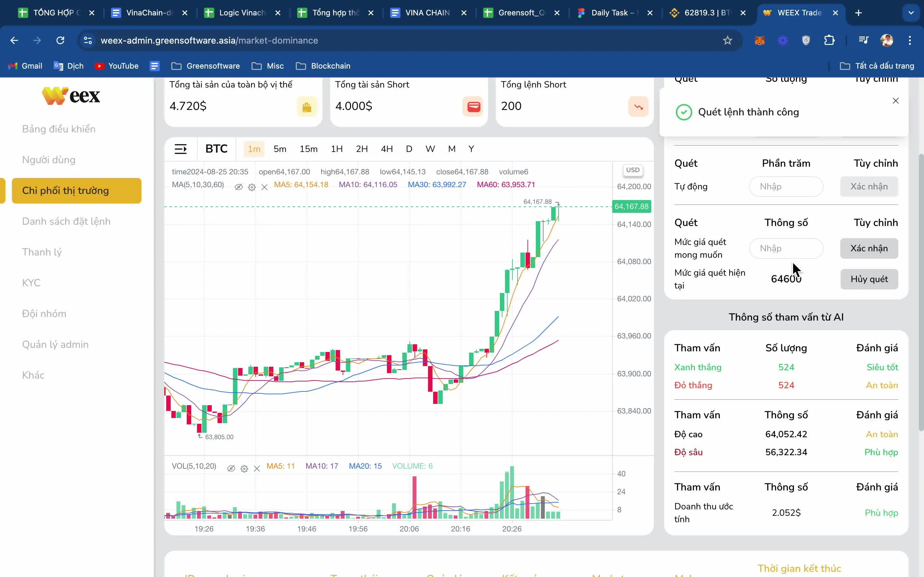Expand the browser tab search dropdown
The height and width of the screenshot is (577, 924).
[x=911, y=13]
